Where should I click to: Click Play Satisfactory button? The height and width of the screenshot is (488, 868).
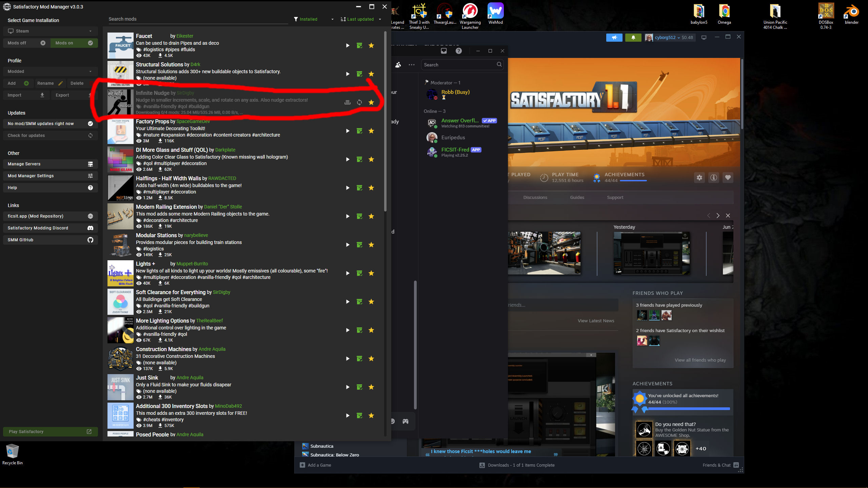pos(51,432)
